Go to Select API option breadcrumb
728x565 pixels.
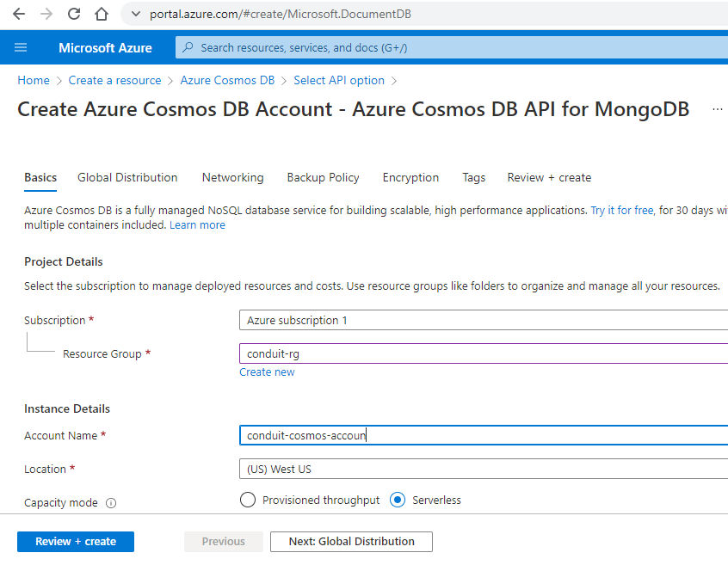pyautogui.click(x=339, y=80)
